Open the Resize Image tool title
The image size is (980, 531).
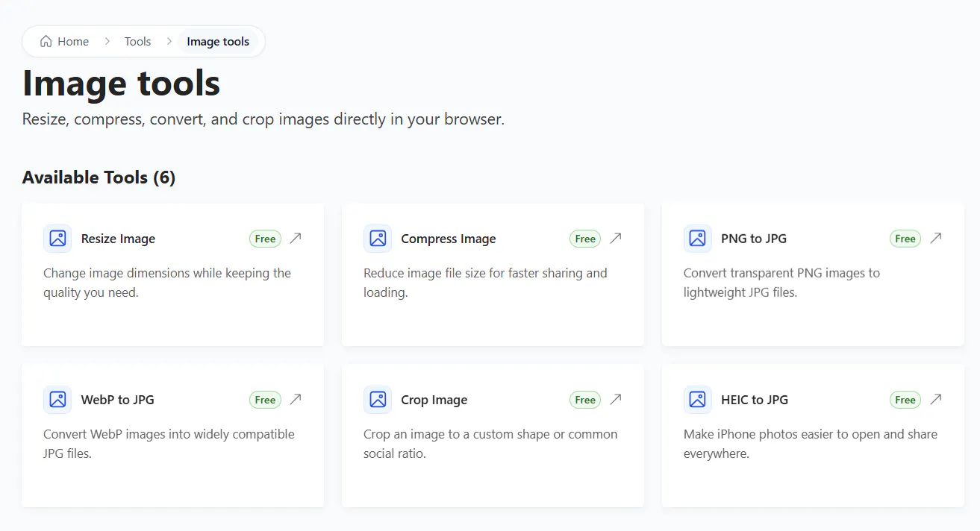(x=118, y=239)
